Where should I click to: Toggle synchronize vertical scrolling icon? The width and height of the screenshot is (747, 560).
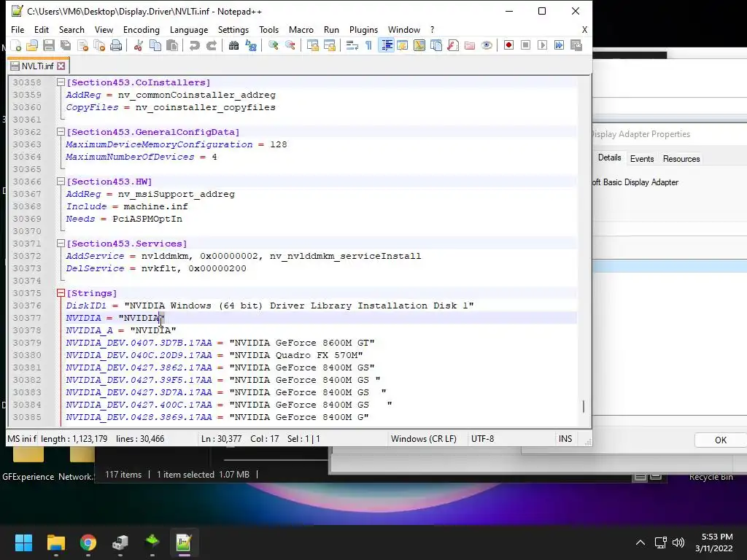(312, 45)
